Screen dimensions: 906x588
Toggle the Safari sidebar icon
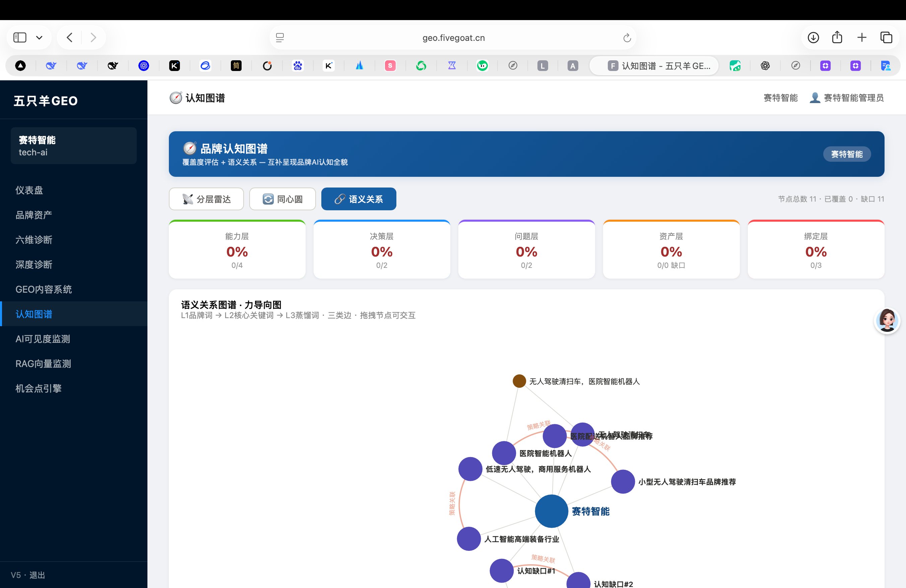point(20,37)
